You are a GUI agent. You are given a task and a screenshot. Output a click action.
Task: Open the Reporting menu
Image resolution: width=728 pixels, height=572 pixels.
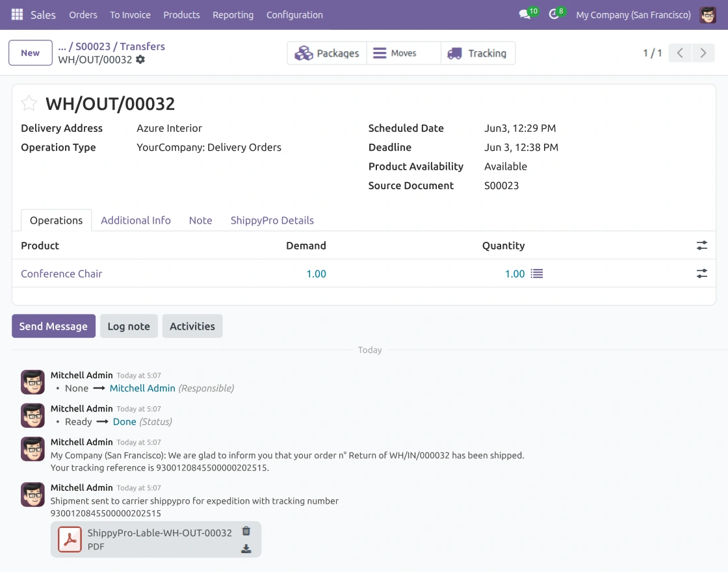pyautogui.click(x=233, y=15)
